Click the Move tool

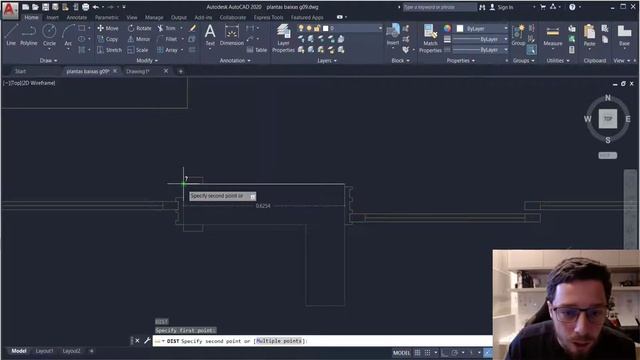pyautogui.click(x=108, y=28)
